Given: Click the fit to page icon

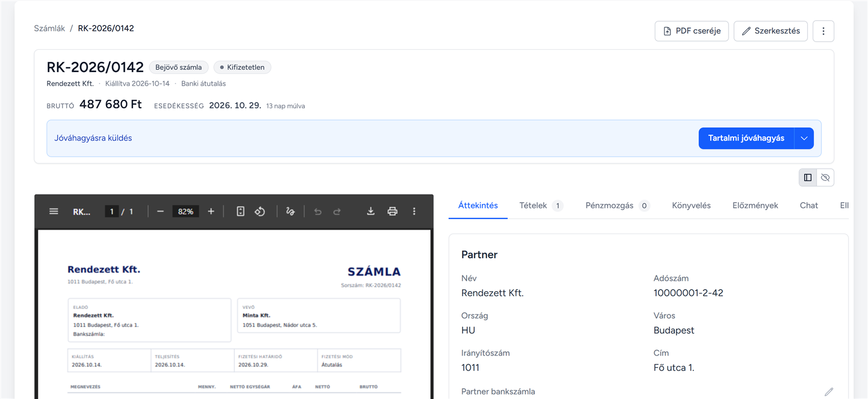Looking at the screenshot, I should coord(241,211).
